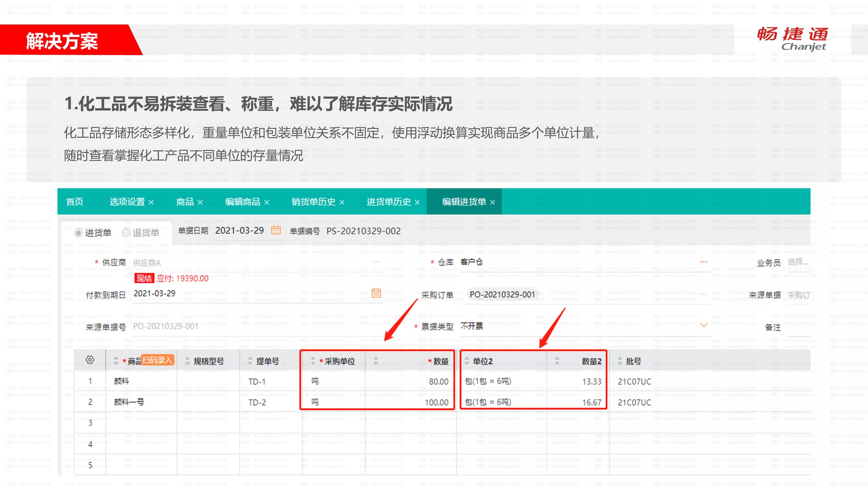Click the 单据编号 PS-20210329-002 field
Screen dimensions: 868x488
tap(363, 231)
